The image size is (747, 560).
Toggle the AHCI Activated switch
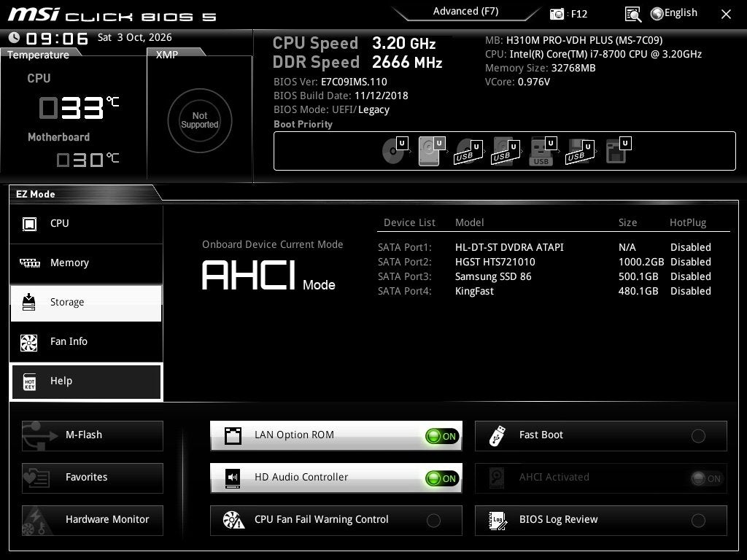click(x=707, y=478)
